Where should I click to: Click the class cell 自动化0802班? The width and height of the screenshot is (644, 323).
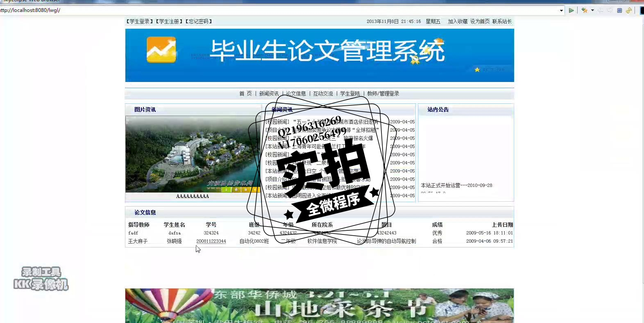254,241
